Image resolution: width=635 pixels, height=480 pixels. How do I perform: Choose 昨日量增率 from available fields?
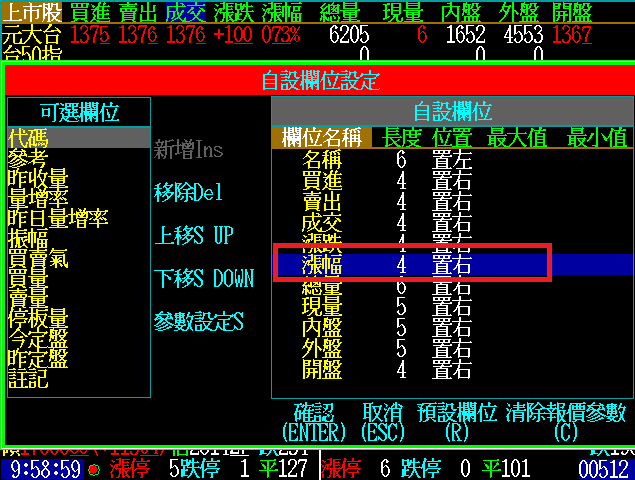[x=58, y=218]
